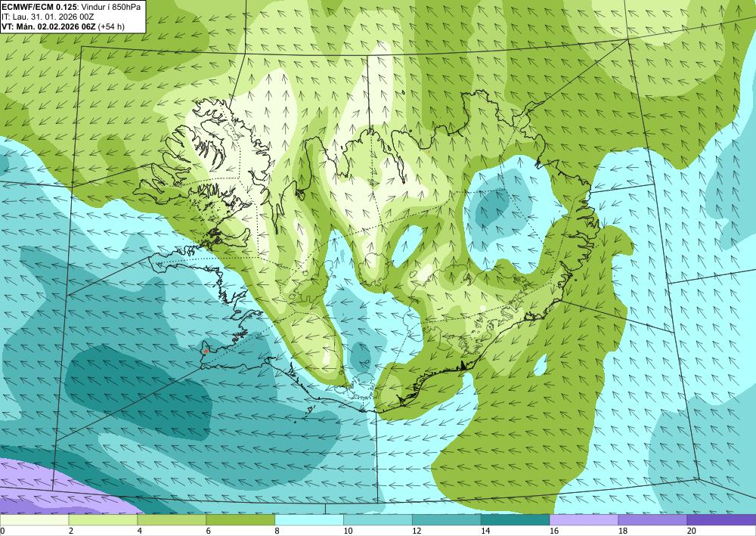Viewport: 756px width, 536px height.
Task: Click the light cyan 8–10 legend swatch
Action: point(309,520)
